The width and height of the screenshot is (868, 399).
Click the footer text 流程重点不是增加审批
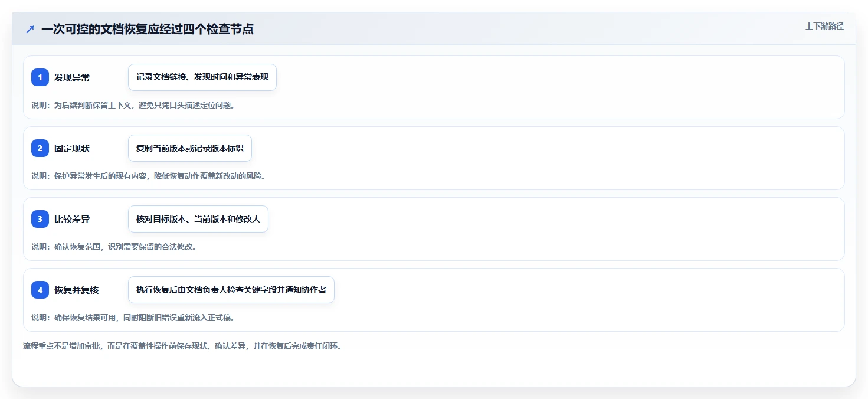[x=62, y=346]
